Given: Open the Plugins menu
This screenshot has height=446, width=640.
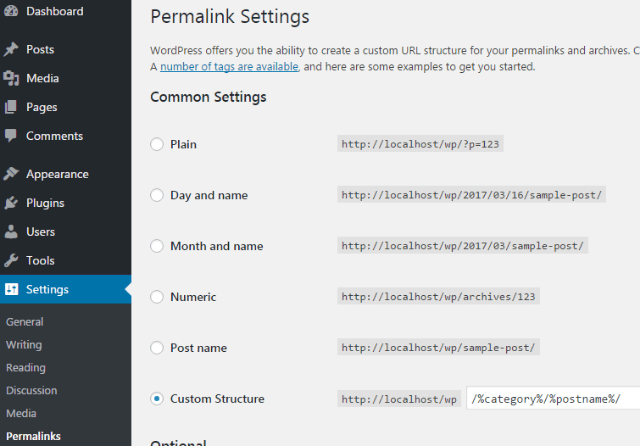Looking at the screenshot, I should tap(45, 203).
